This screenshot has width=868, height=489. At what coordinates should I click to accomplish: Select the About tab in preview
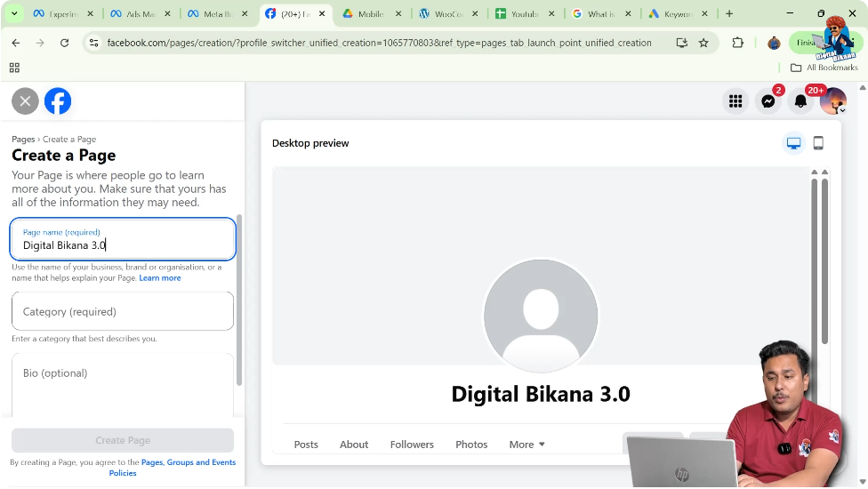[x=354, y=445]
